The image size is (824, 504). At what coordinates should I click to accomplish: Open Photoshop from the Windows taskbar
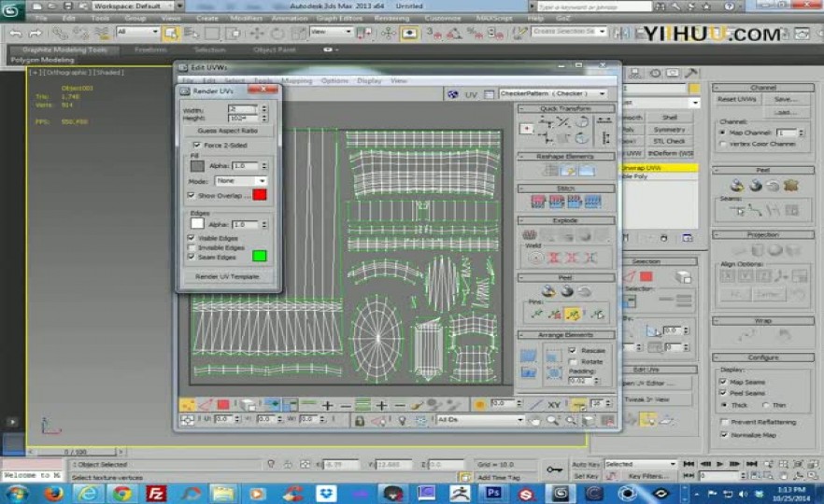[x=493, y=493]
